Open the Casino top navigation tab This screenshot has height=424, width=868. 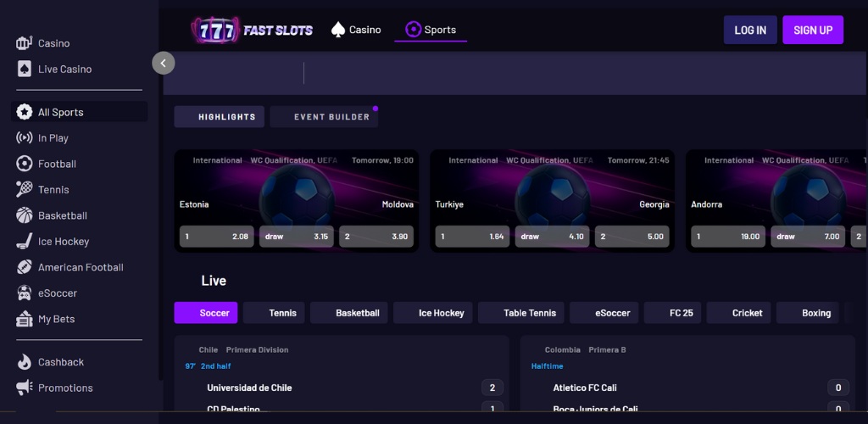point(356,30)
